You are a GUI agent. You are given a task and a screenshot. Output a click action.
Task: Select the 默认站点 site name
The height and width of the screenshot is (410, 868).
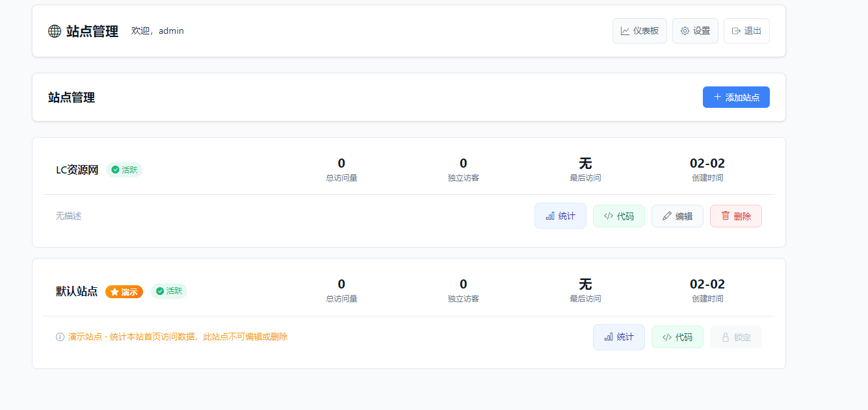point(77,291)
